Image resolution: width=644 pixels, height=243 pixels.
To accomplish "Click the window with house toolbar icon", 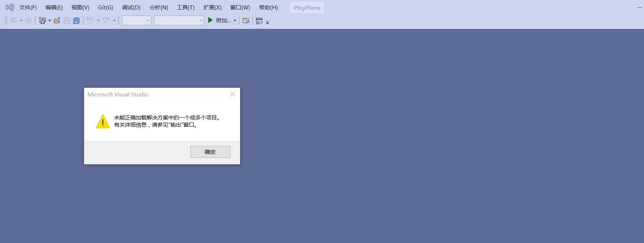I will point(259,21).
